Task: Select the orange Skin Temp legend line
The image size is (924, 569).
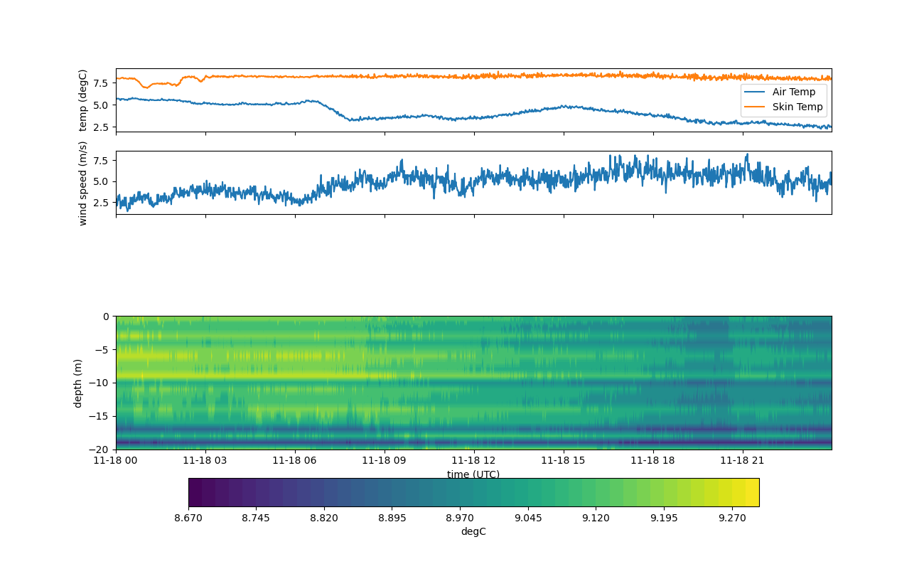Action: (755, 107)
